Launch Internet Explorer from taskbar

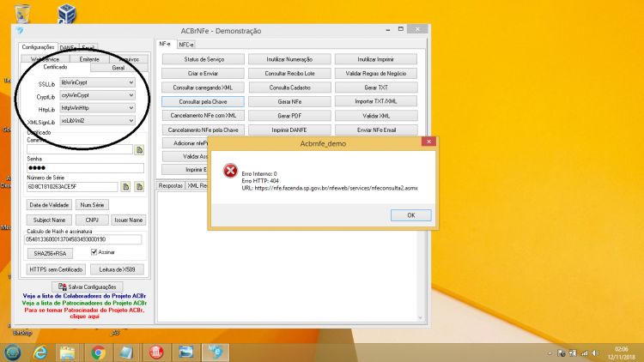39,353
